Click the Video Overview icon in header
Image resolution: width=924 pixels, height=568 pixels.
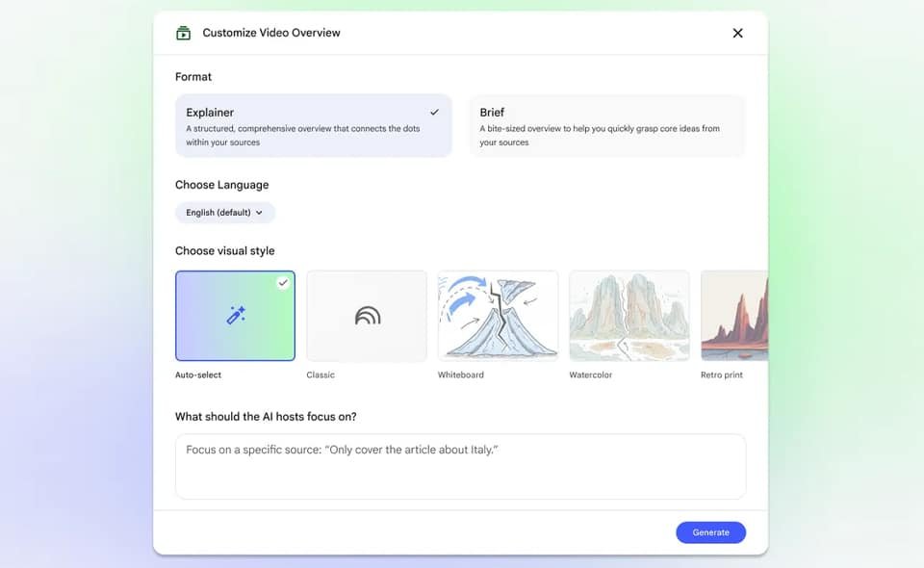point(184,33)
